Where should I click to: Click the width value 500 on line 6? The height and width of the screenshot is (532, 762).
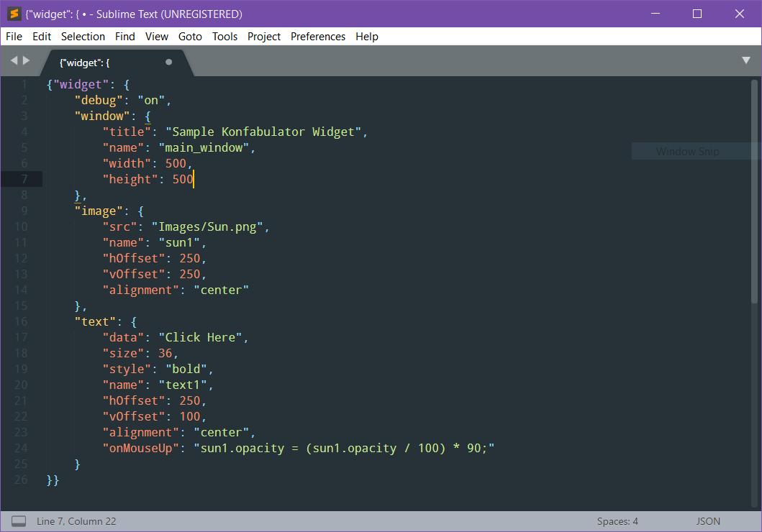click(176, 164)
